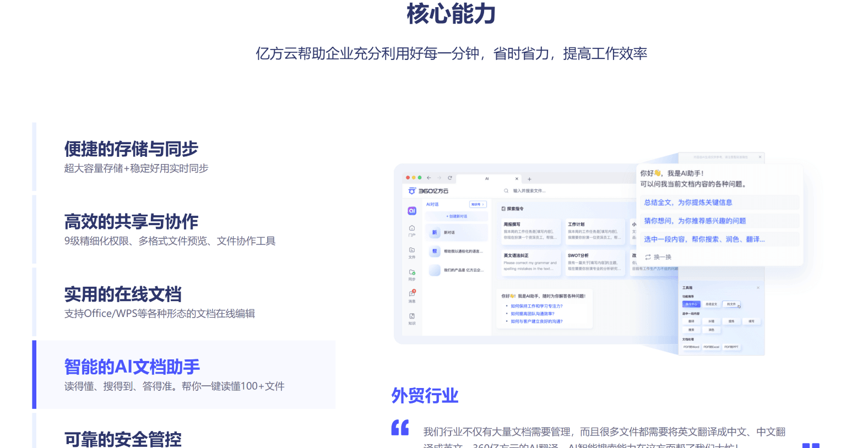
Task: Select the 便捷的存储与同步 feature tab
Action: [x=184, y=157]
